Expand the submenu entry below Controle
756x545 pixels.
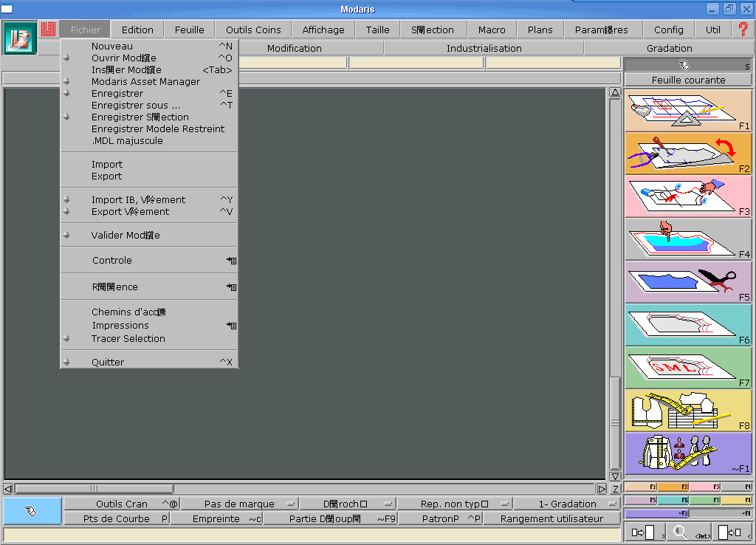tap(149, 287)
